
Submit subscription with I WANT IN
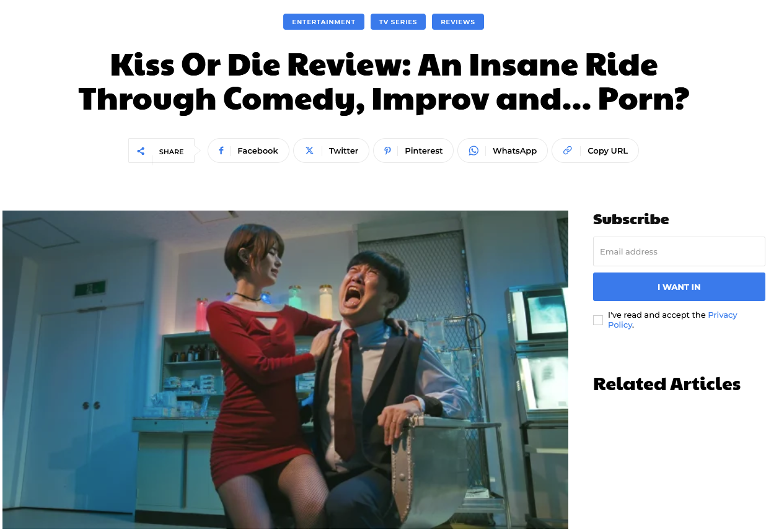(x=679, y=287)
